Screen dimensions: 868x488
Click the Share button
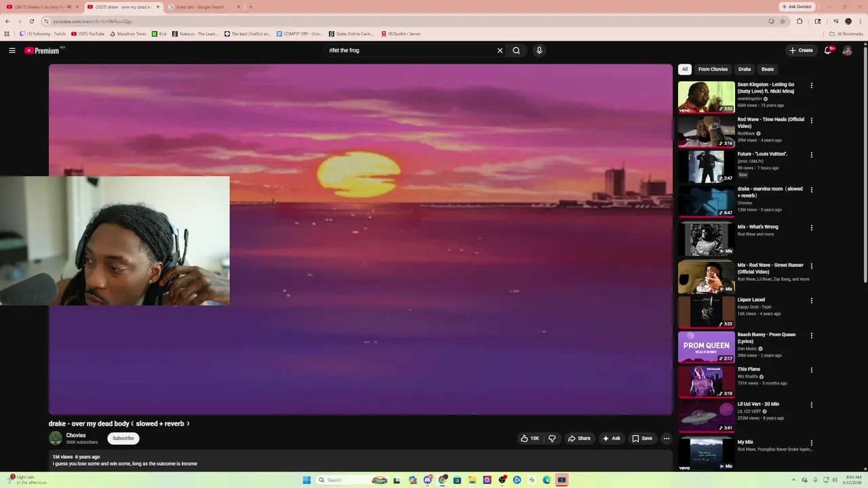coord(579,439)
